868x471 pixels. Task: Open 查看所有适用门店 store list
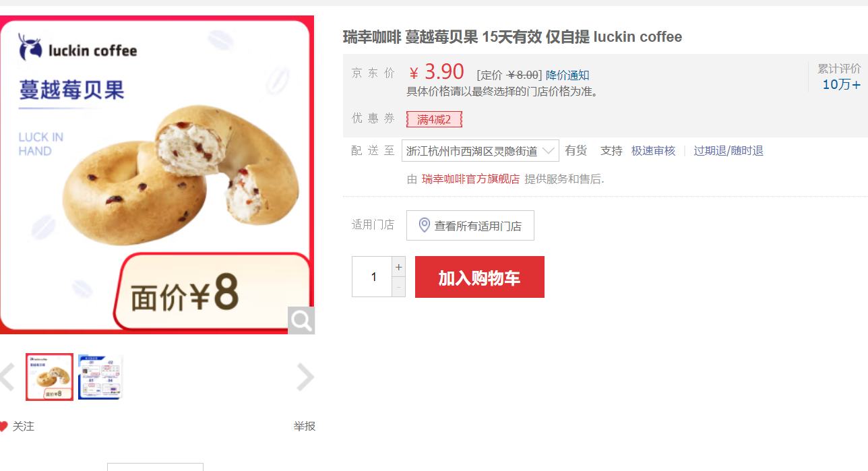coord(470,226)
